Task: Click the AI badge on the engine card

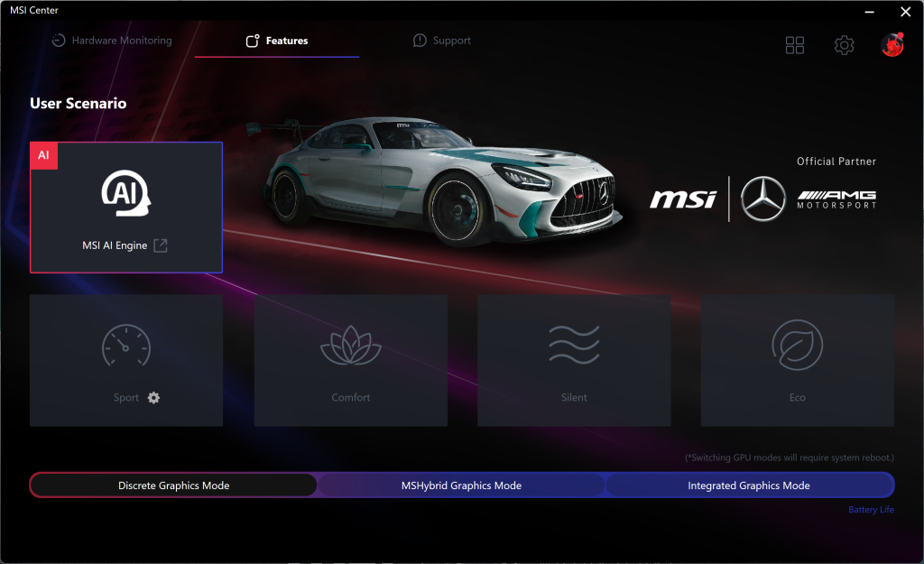Action: pos(43,155)
